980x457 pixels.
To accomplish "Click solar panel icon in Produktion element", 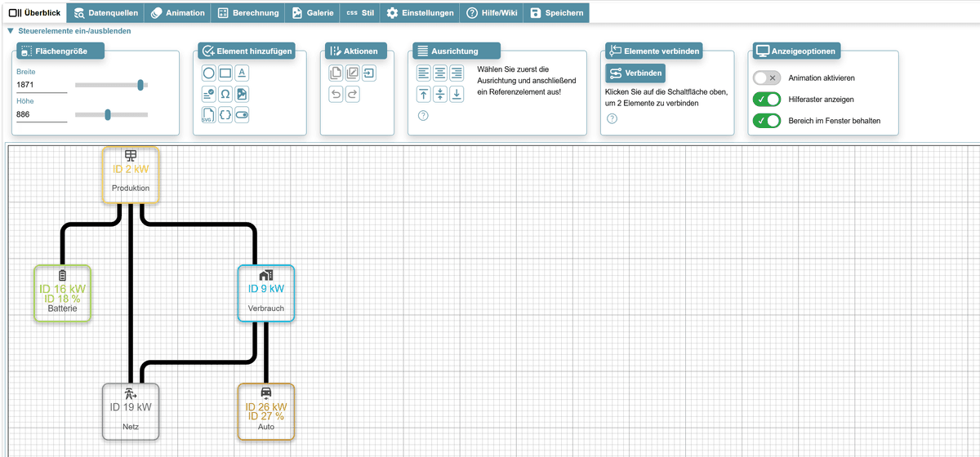I will 131,156.
